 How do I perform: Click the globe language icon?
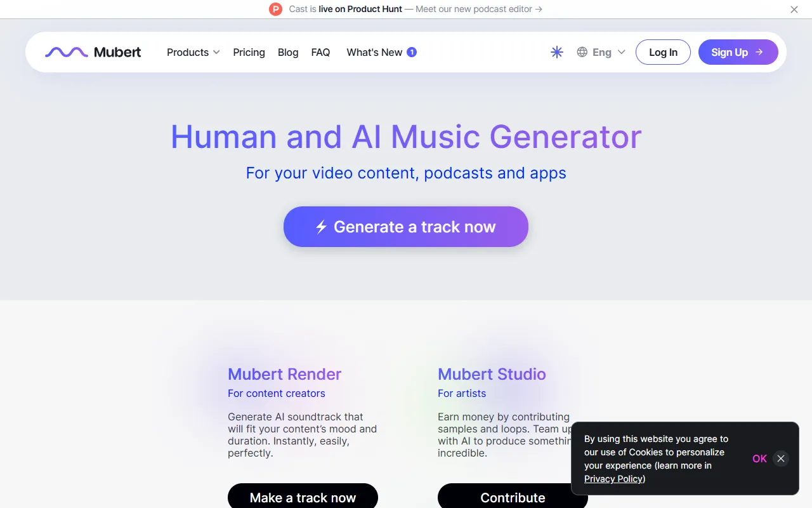[x=582, y=52]
